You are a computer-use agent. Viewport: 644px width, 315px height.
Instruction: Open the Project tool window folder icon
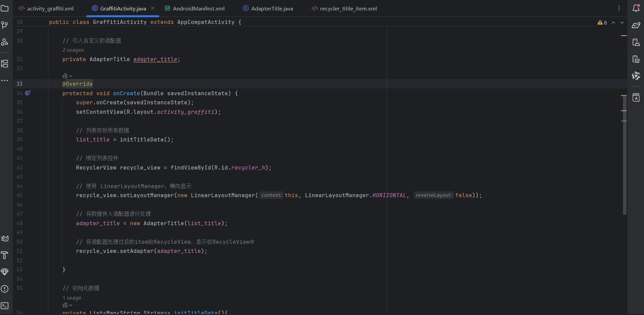(5, 8)
